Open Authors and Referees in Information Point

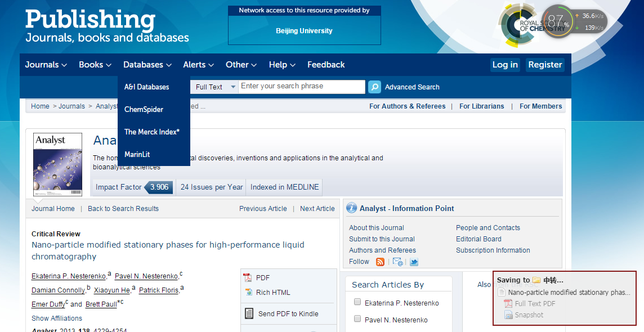pyautogui.click(x=382, y=250)
